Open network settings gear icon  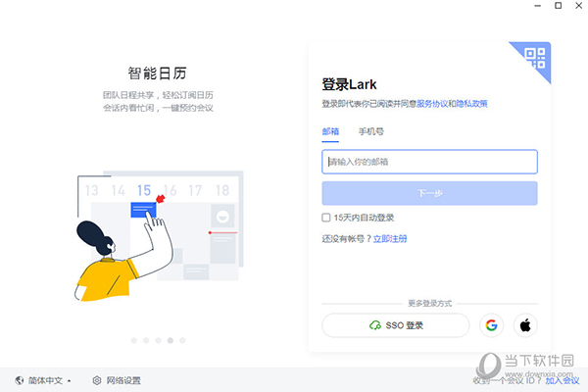click(x=97, y=380)
